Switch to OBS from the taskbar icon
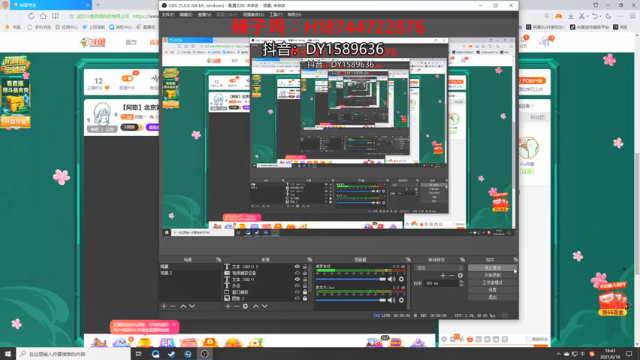 point(204,354)
